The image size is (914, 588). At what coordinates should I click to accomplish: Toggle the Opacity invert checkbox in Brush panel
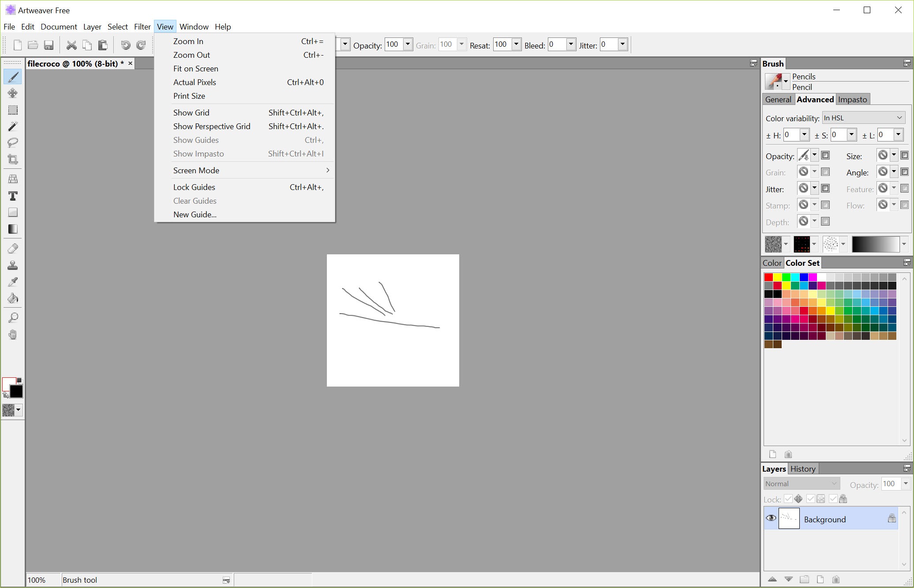825,155
